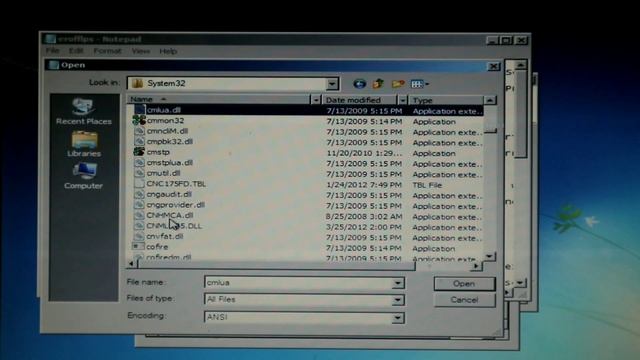Sort by the Name column header

219,100
